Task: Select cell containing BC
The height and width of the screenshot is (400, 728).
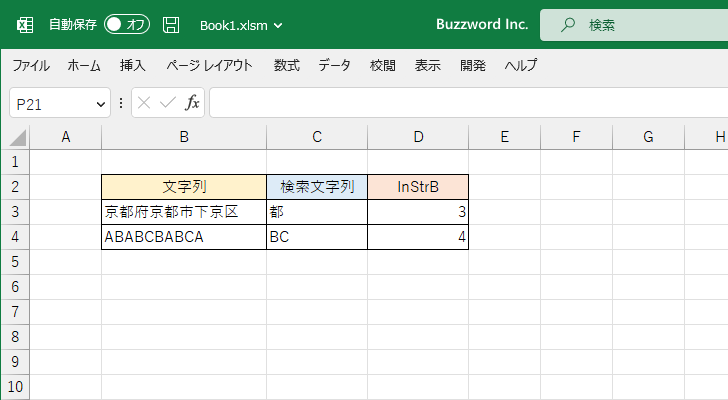Action: point(317,237)
